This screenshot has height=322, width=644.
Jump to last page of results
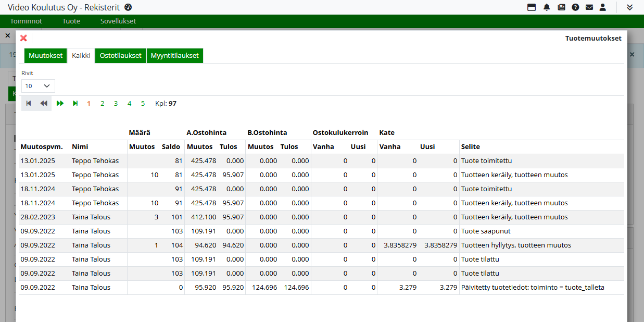(x=75, y=104)
